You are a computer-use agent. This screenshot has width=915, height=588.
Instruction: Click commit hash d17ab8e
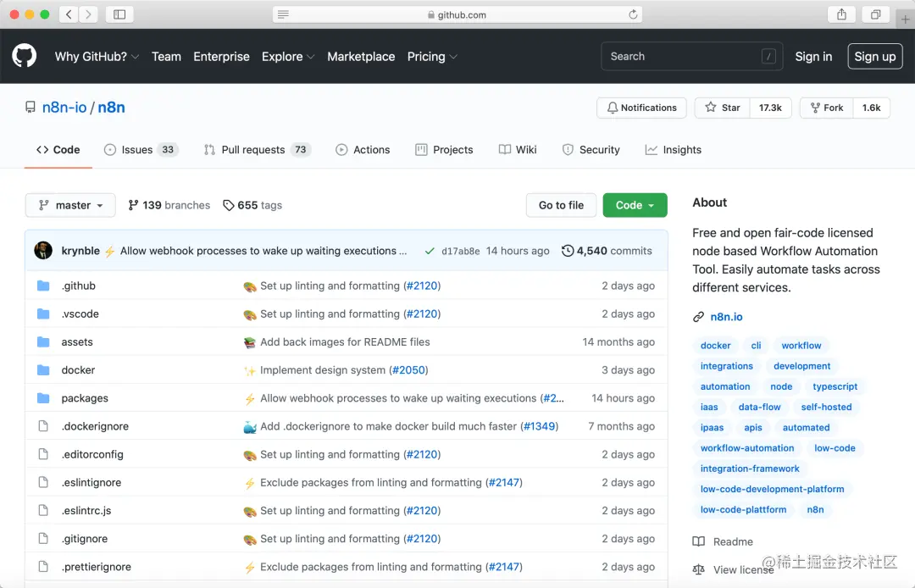click(460, 252)
